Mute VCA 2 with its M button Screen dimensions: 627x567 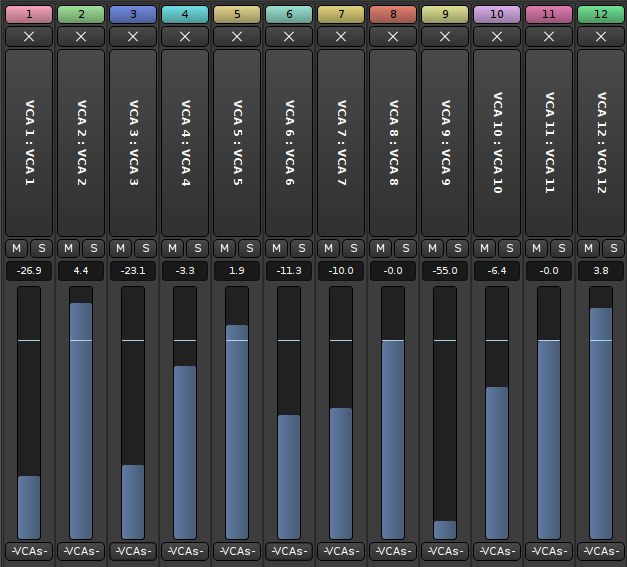[x=68, y=248]
